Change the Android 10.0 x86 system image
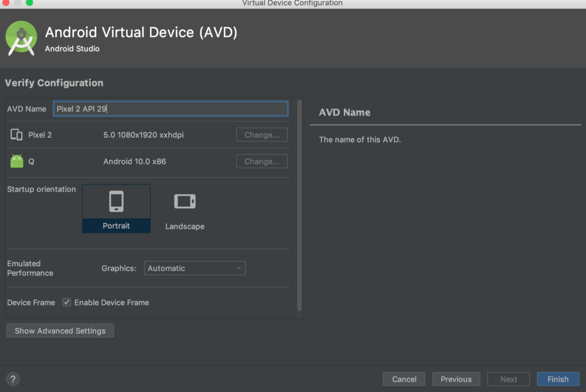586x392 pixels. coord(261,162)
